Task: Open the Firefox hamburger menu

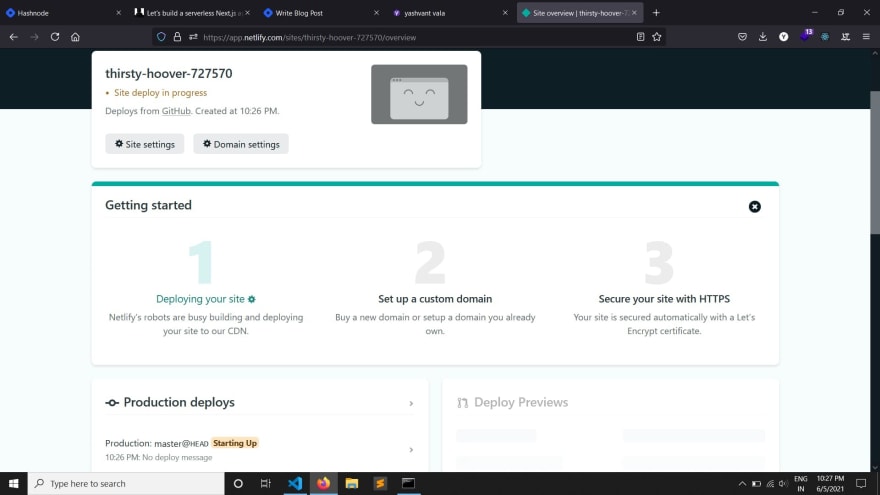Action: pos(866,37)
